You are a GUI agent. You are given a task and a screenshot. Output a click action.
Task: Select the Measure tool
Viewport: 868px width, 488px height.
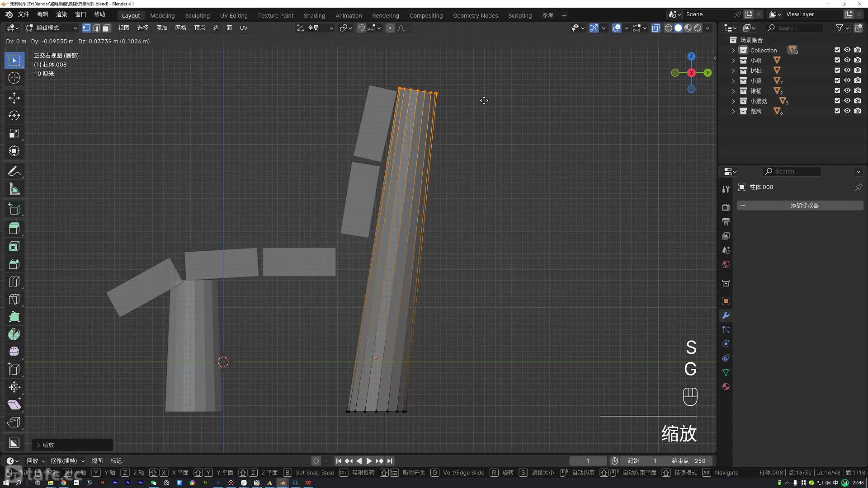click(14, 189)
